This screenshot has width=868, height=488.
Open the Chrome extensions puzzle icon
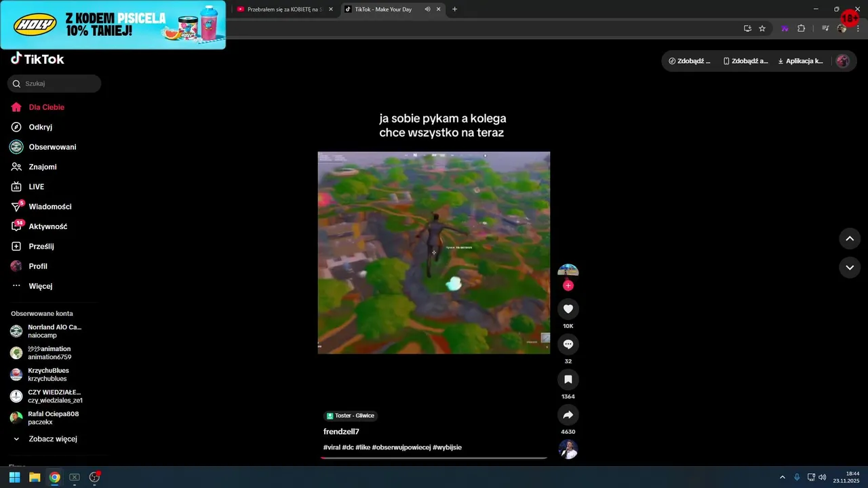[x=801, y=28]
